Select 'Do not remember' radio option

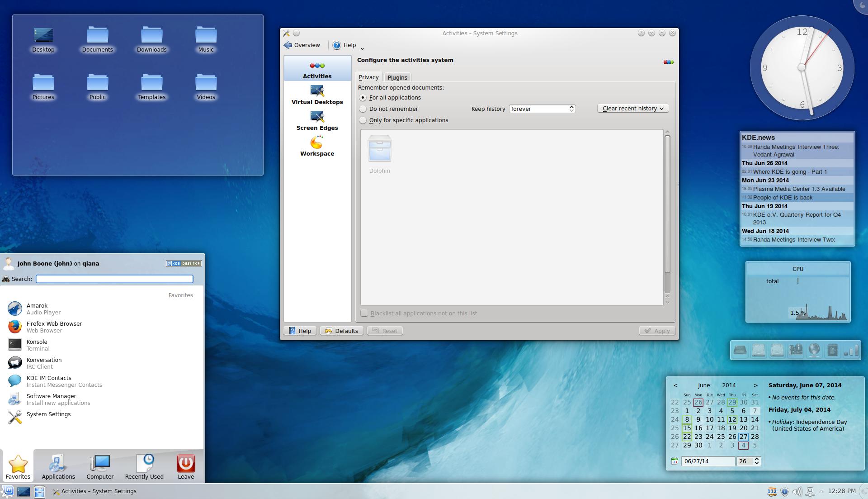(389, 109)
